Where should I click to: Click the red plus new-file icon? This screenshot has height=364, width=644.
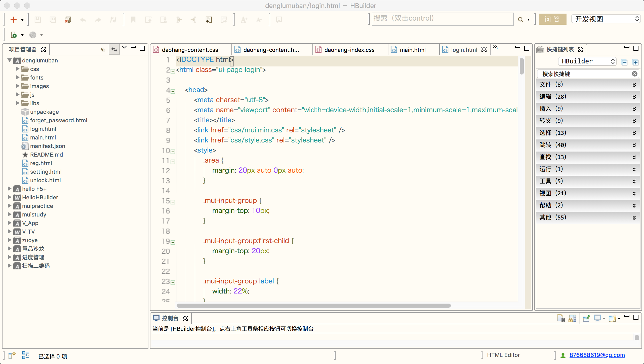pos(14,20)
